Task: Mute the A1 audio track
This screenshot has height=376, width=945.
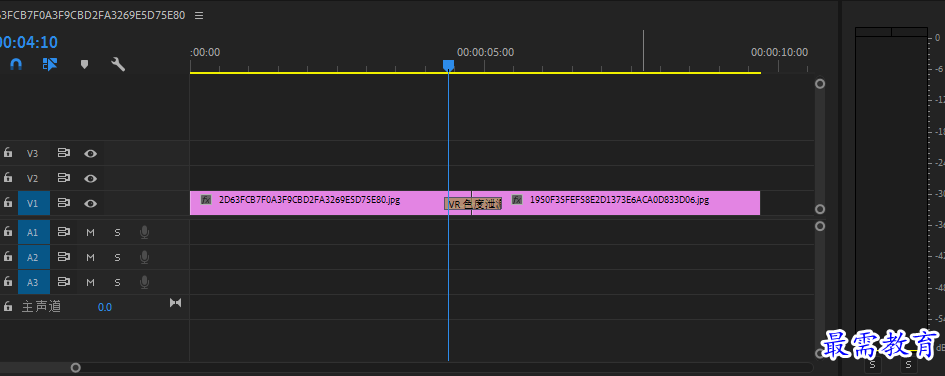Action: point(90,233)
